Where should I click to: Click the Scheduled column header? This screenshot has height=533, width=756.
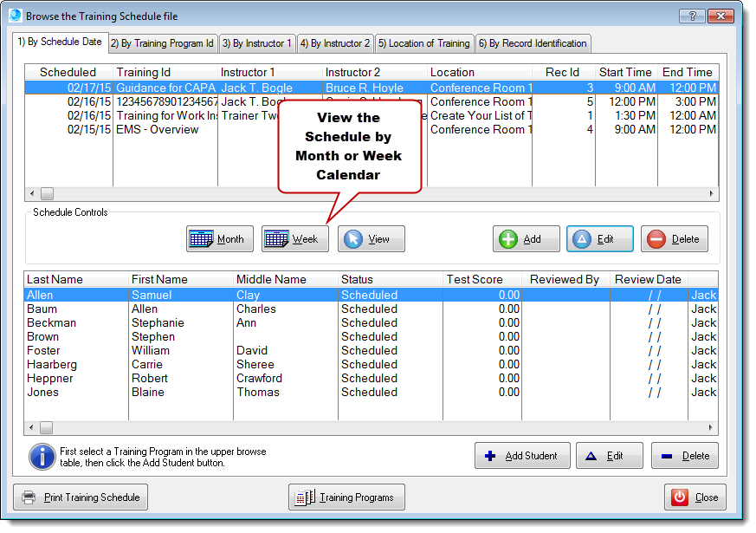(68, 72)
